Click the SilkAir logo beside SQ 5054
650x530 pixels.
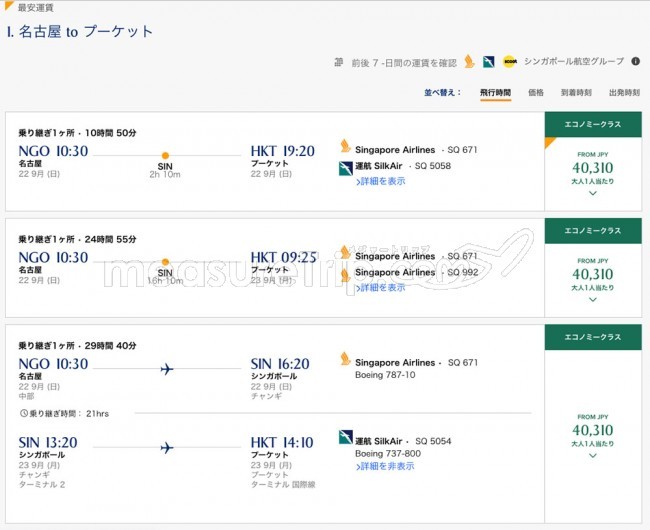pyautogui.click(x=345, y=438)
